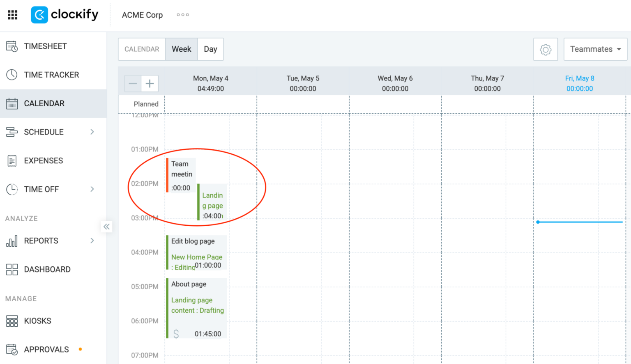Click the Timesheet sidebar icon
This screenshot has height=364, width=631.
coord(12,46)
